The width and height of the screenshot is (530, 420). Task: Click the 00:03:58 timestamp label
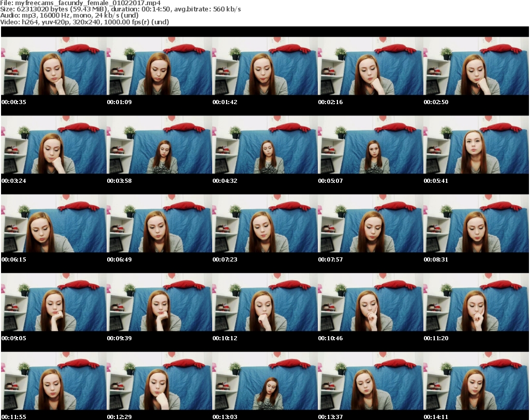120,181
